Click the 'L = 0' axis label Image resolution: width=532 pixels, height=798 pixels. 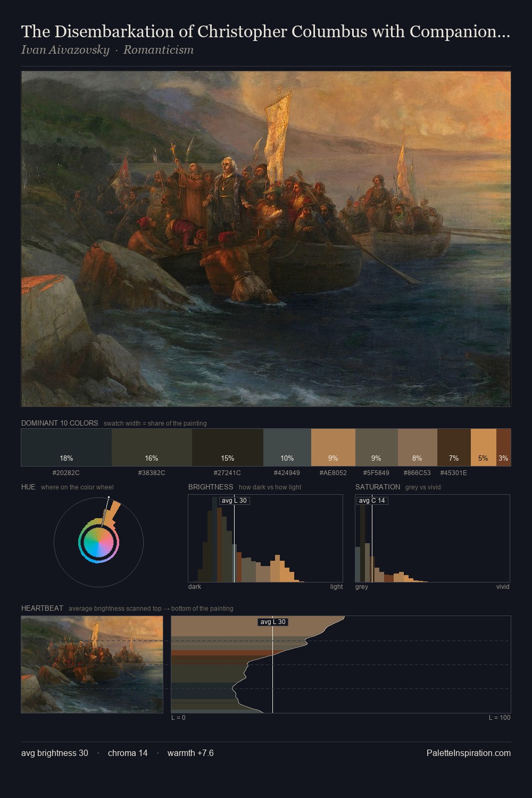[x=178, y=718]
